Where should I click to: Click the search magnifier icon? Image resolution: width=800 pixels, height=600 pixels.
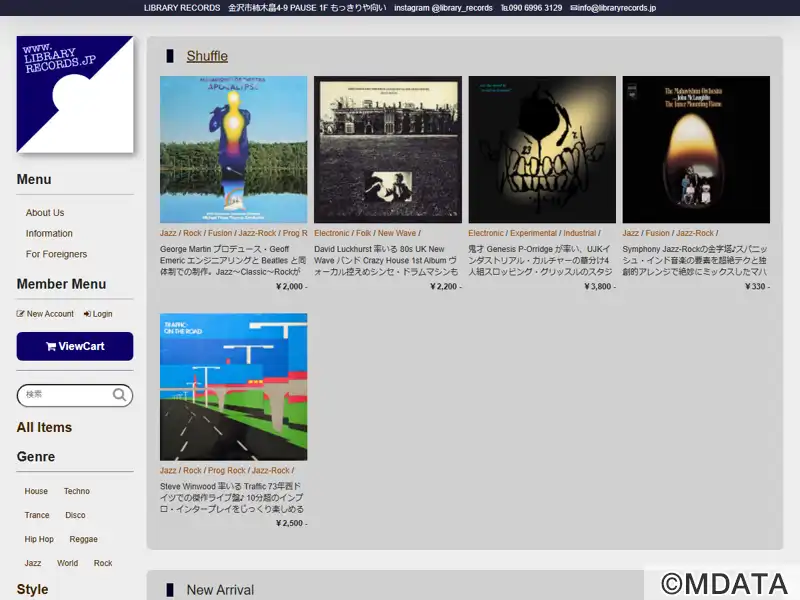pos(119,395)
